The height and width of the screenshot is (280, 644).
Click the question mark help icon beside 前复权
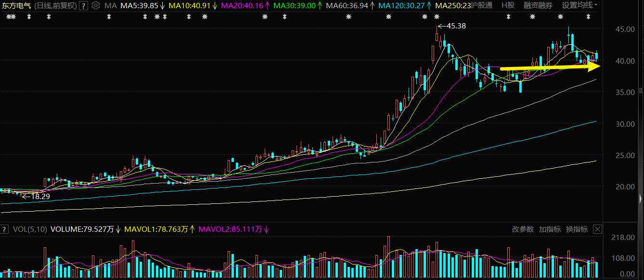(x=83, y=6)
